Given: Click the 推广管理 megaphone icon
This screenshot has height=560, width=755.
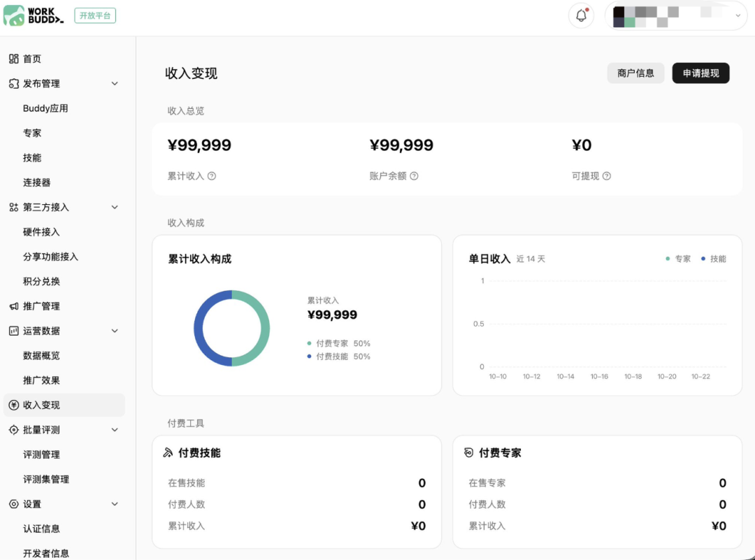Looking at the screenshot, I should (x=13, y=306).
